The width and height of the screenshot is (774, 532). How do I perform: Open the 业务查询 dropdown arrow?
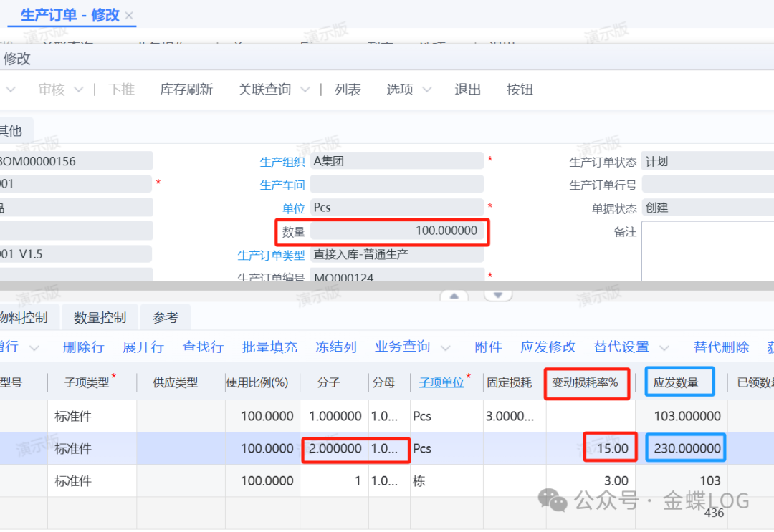tap(446, 348)
